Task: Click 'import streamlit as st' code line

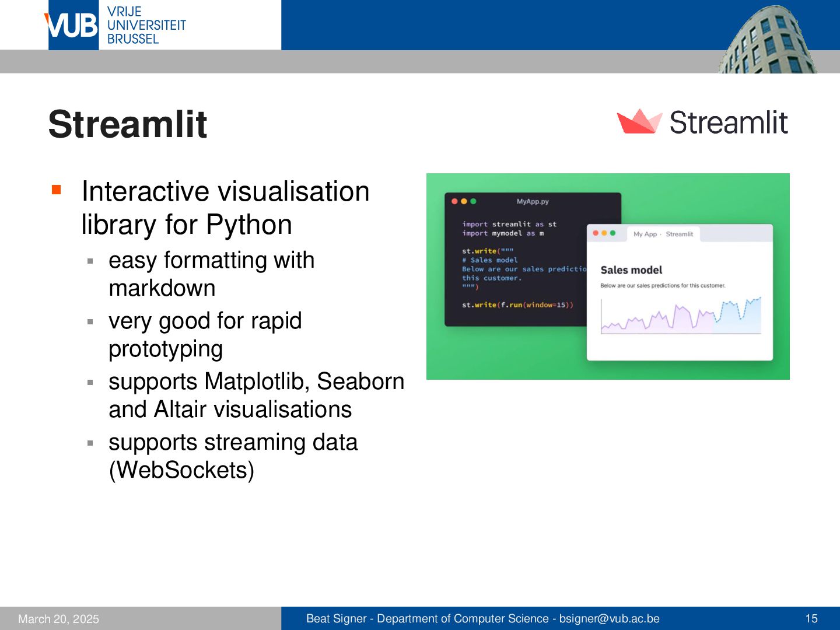Action: (x=509, y=224)
